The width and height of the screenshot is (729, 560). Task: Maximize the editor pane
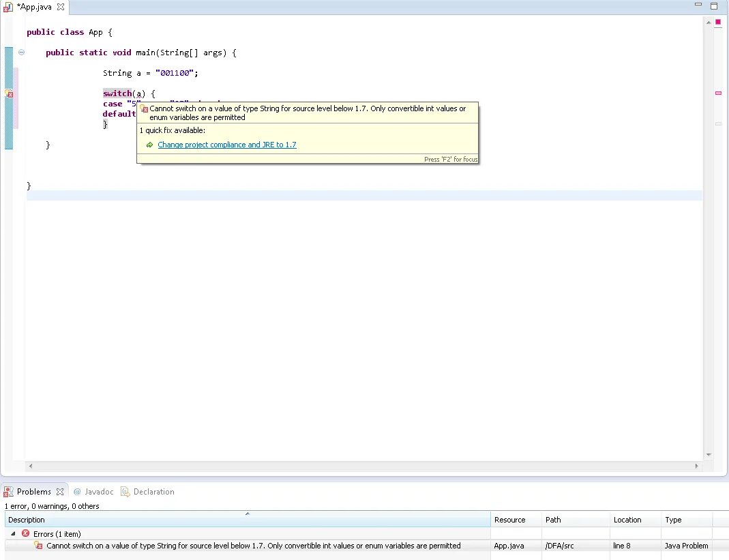714,5
